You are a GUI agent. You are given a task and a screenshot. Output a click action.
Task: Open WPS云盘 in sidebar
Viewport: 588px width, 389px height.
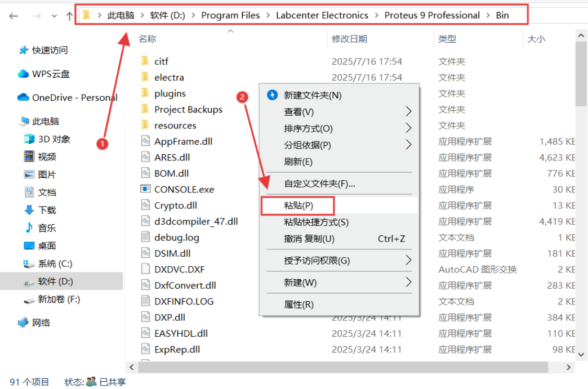(x=43, y=74)
